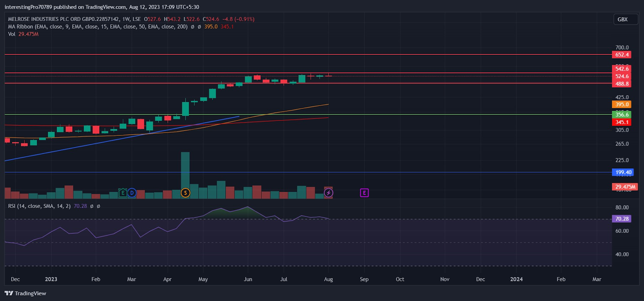The width and height of the screenshot is (644, 301).
Task: Click the 652.4 red price label
Action: tap(622, 55)
